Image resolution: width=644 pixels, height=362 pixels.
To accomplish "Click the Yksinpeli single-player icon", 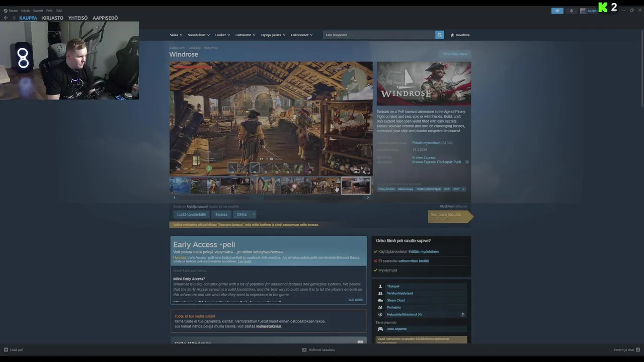I will click(x=380, y=286).
